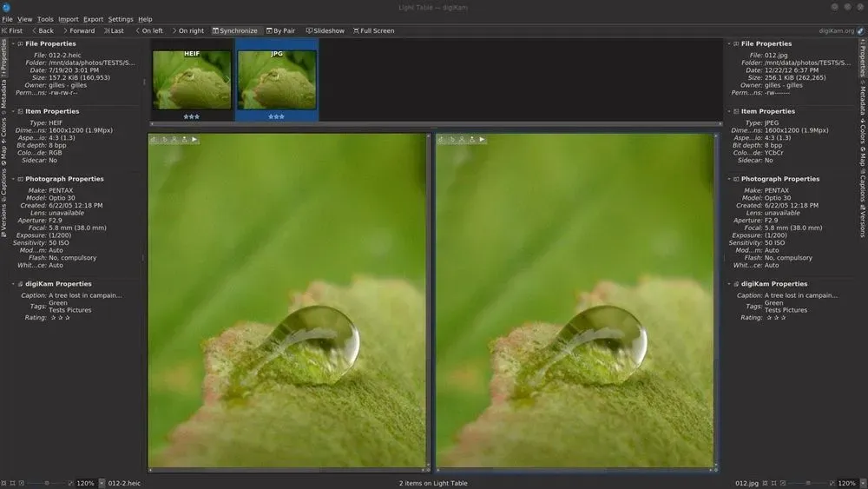Click thumbnail bar horizontal scrollbar
This screenshot has width=868, height=489.
click(x=436, y=124)
